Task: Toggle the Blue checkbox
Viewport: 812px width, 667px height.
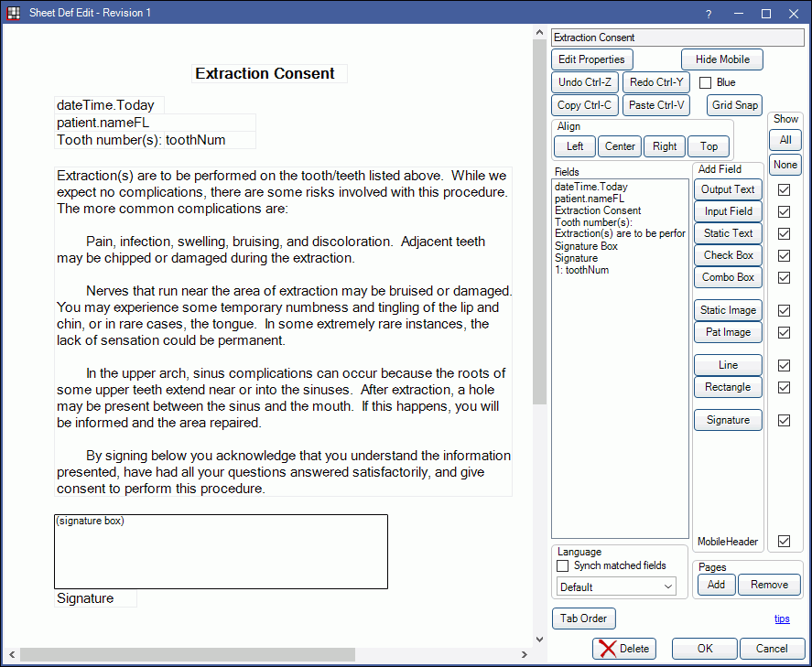Action: [x=705, y=82]
